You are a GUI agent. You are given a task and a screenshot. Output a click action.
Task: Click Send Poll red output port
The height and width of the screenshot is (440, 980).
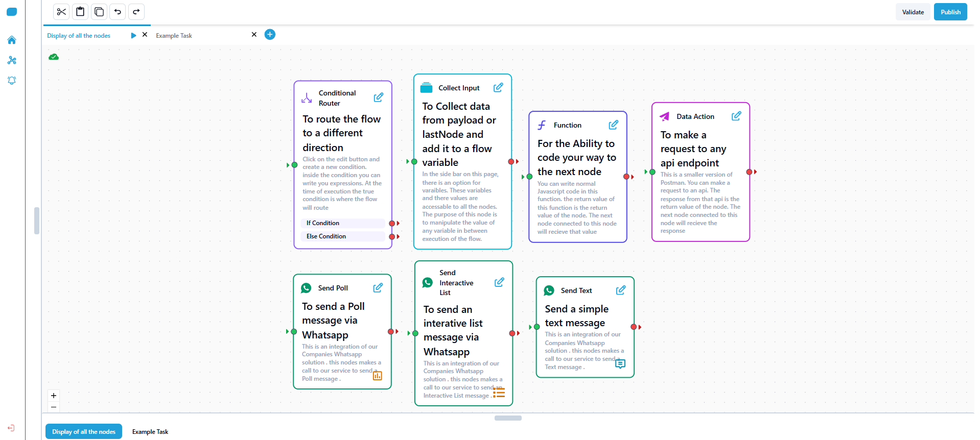tap(391, 332)
